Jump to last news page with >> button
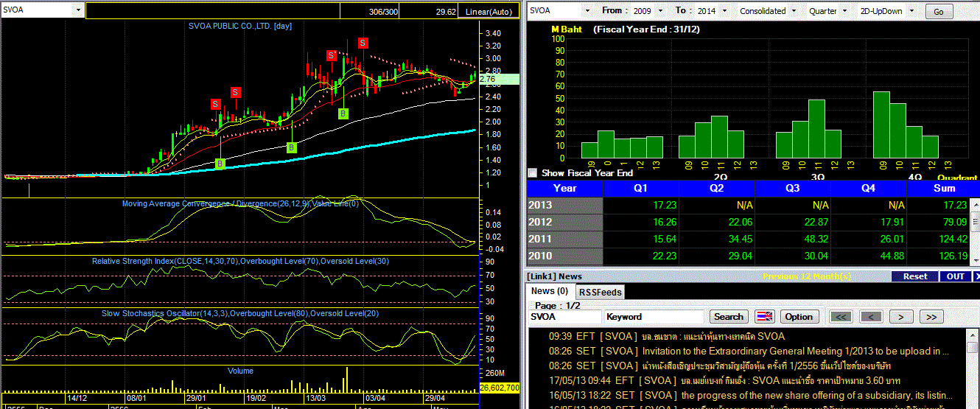The width and height of the screenshot is (980, 409). 931,317
